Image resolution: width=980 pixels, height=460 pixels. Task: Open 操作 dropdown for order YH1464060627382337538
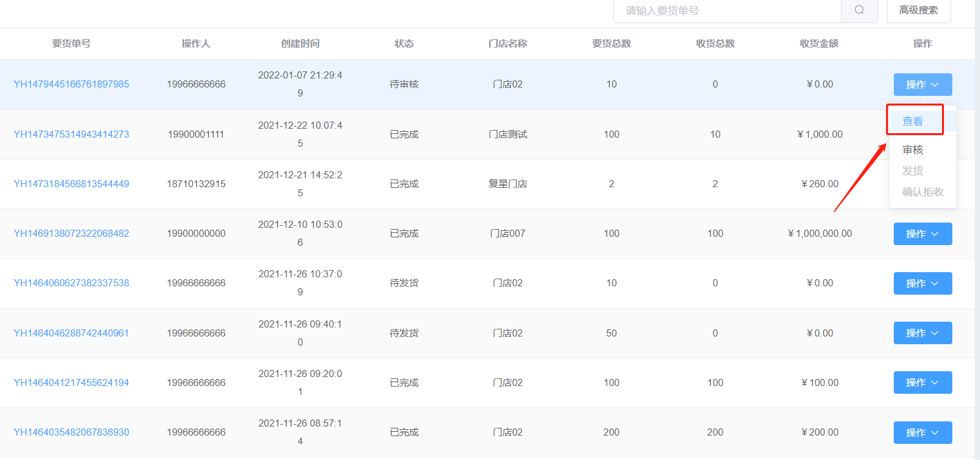(923, 283)
